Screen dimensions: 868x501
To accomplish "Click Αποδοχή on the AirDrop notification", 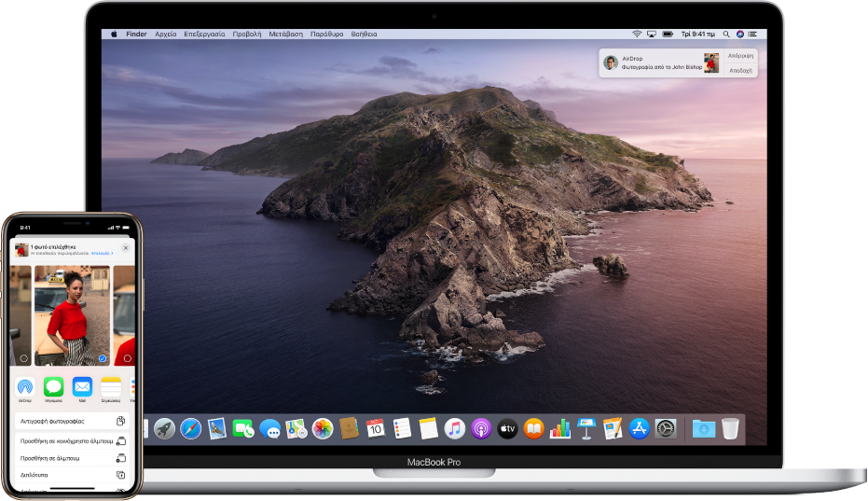I will tap(740, 70).
